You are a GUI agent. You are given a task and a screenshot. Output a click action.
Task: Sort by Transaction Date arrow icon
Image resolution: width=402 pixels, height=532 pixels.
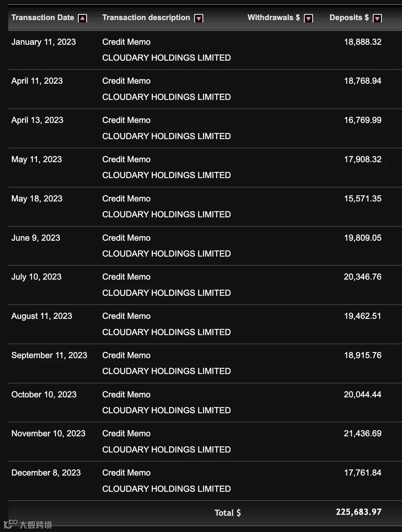(83, 18)
